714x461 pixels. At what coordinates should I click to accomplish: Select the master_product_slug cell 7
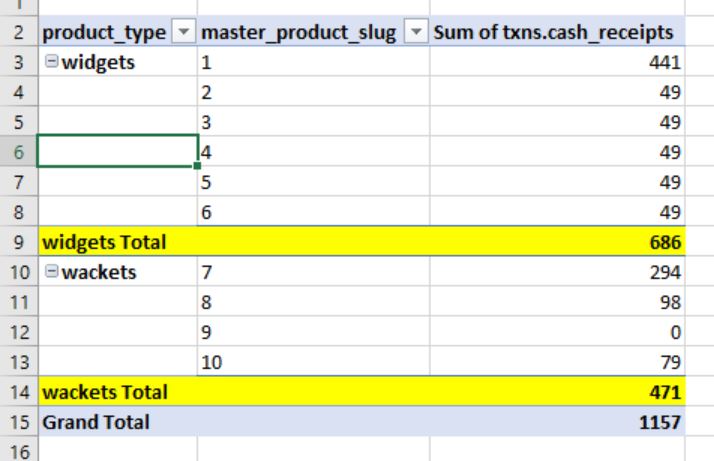[x=313, y=272]
